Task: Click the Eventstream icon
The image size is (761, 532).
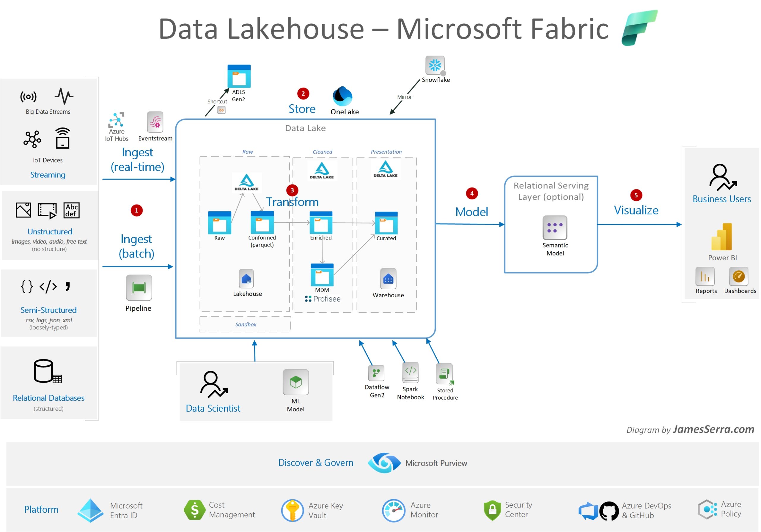Action: point(155,122)
